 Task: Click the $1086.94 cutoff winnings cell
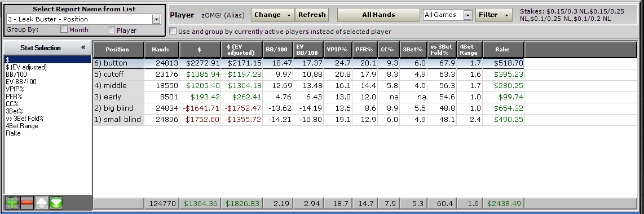click(x=200, y=75)
